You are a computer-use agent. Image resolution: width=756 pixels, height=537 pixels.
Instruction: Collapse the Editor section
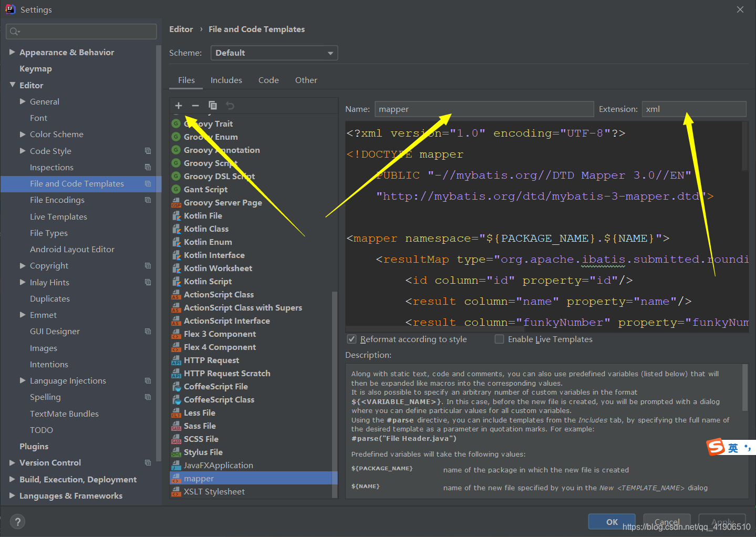[12, 85]
